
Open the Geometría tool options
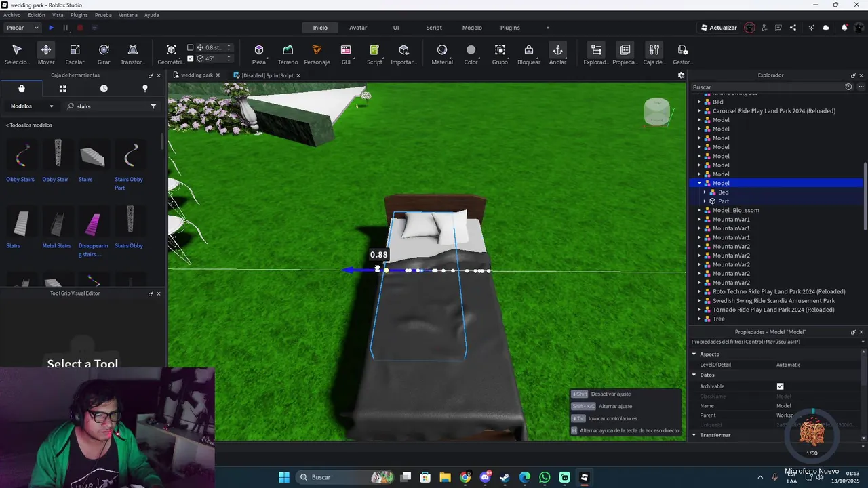pos(171,54)
